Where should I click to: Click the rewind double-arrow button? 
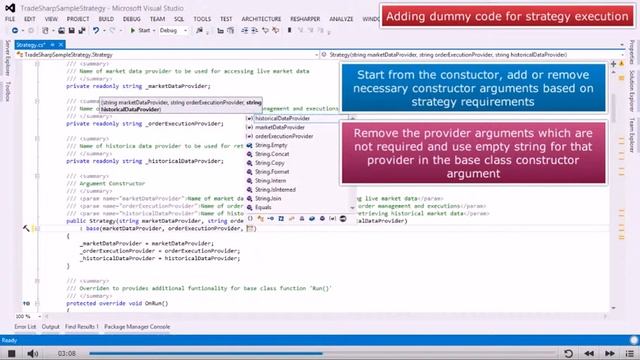tap(589, 353)
